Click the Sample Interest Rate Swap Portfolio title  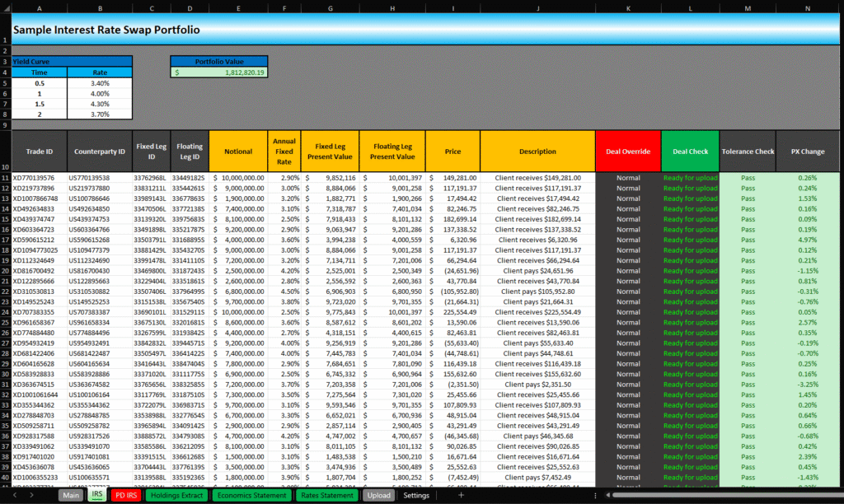click(106, 30)
